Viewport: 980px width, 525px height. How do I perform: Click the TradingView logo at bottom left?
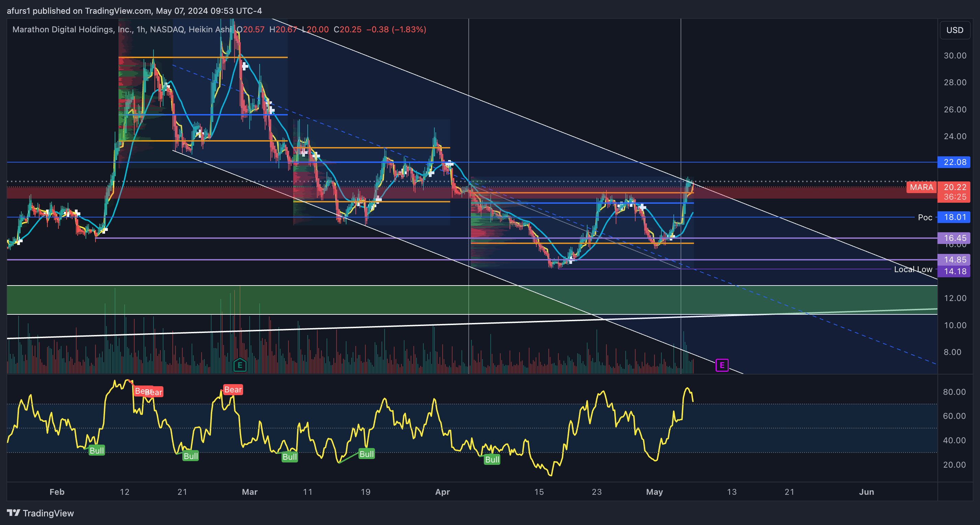[x=40, y=513]
